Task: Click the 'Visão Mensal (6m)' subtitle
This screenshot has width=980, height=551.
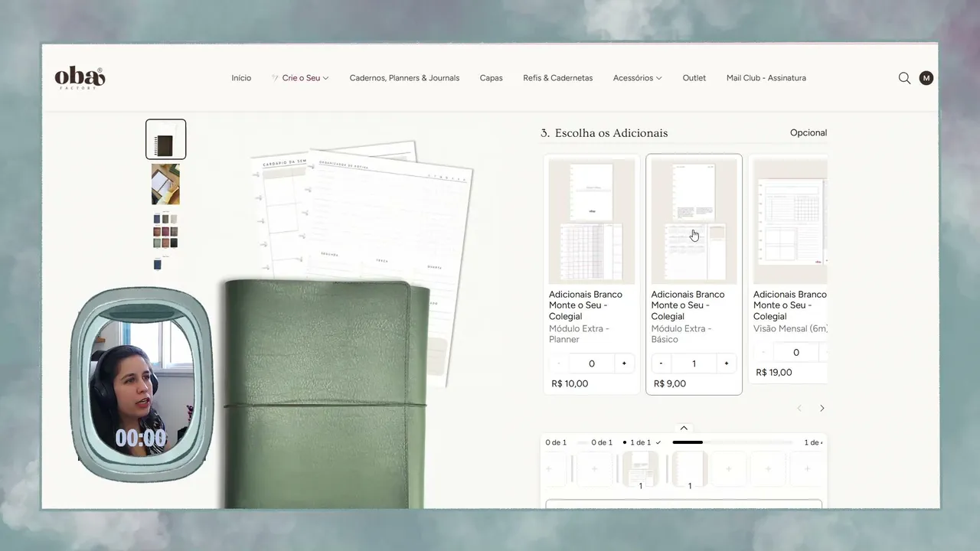Action: click(790, 328)
